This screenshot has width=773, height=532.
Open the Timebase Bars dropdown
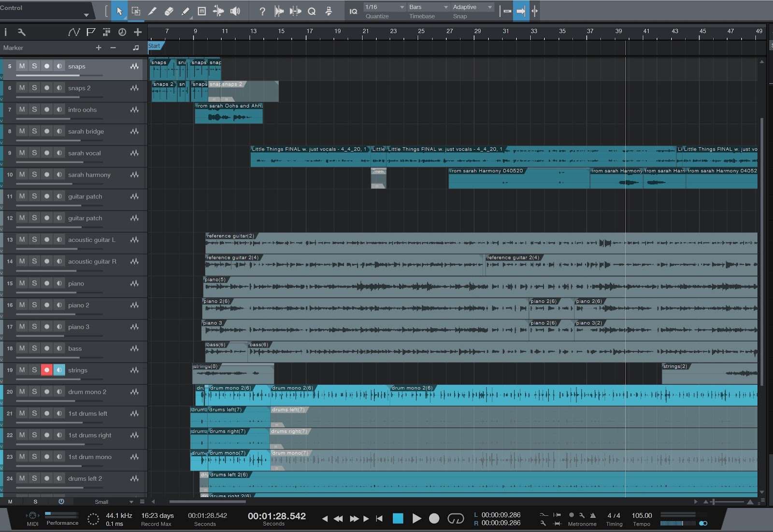[429, 7]
